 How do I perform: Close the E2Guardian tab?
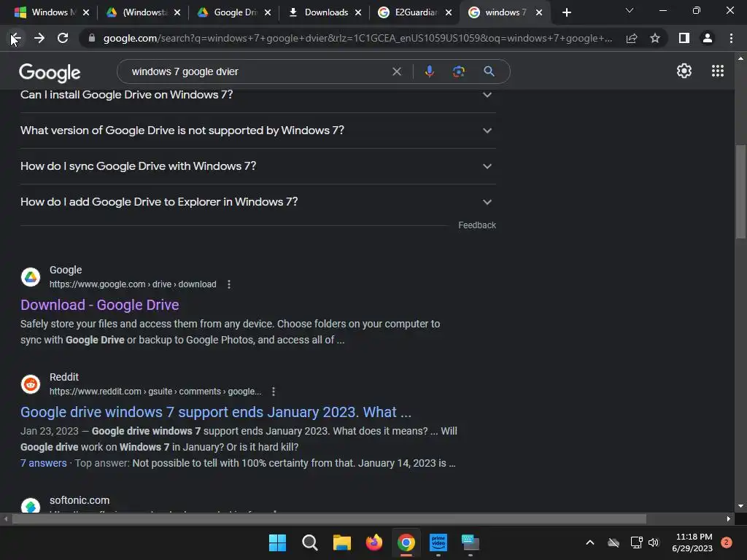(449, 12)
